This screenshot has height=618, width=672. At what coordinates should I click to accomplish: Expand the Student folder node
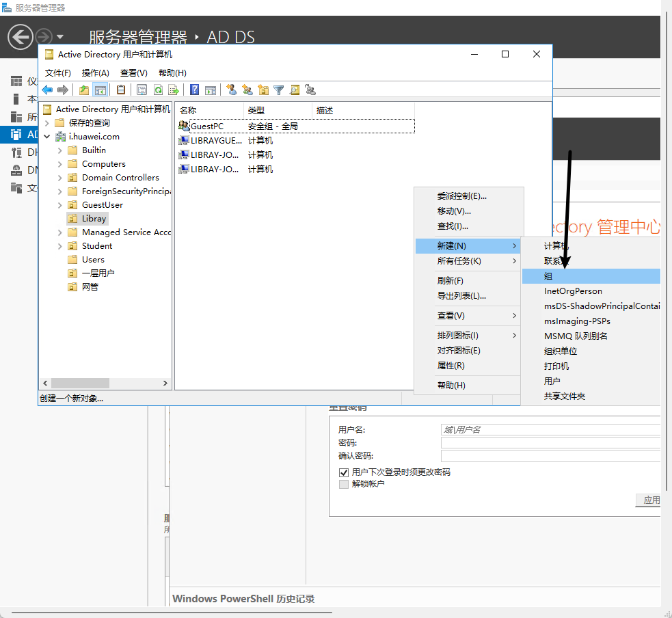[60, 246]
